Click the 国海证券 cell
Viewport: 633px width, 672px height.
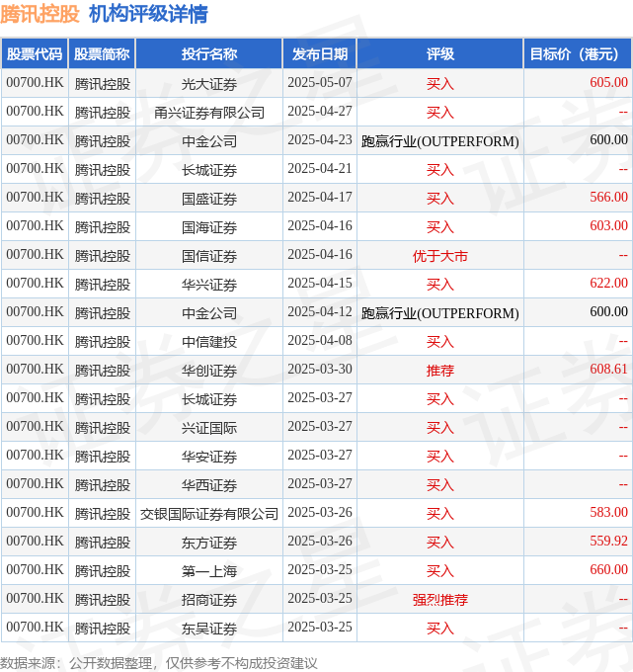pos(209,226)
